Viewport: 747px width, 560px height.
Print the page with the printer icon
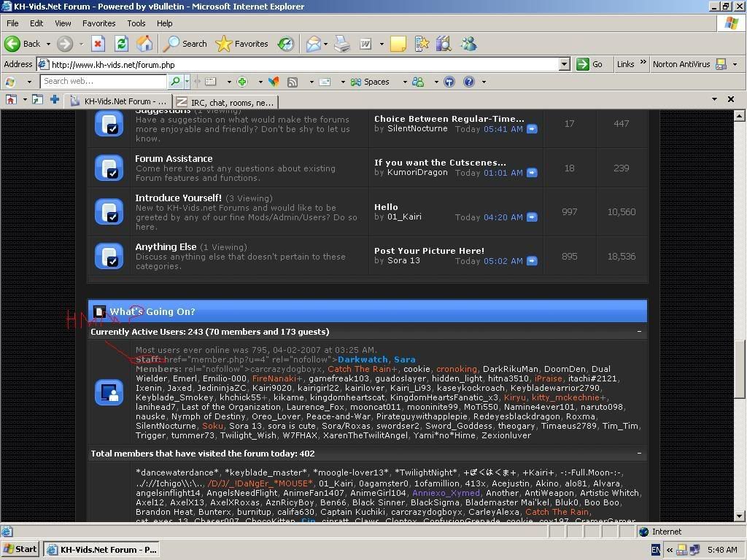click(341, 44)
